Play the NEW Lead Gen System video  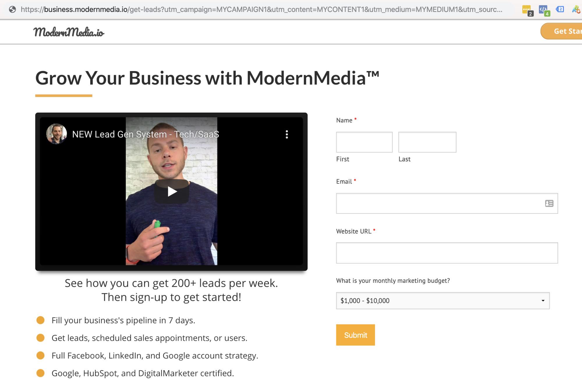(172, 191)
